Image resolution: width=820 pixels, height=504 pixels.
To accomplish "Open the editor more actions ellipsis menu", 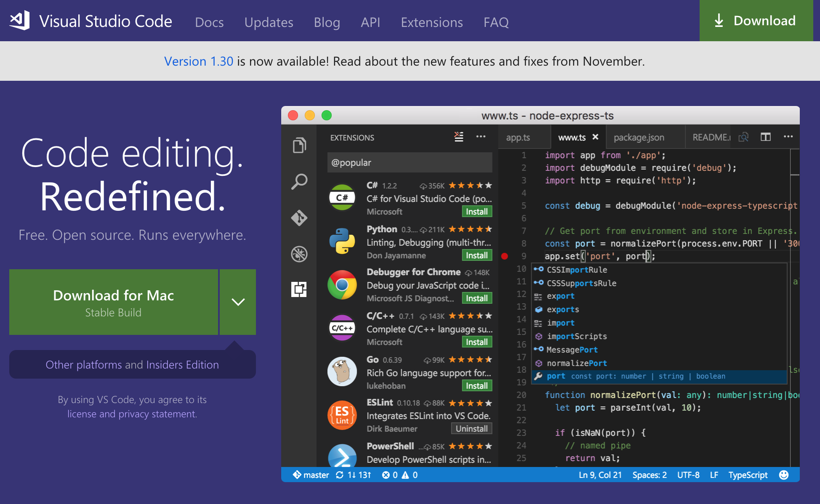I will point(788,137).
